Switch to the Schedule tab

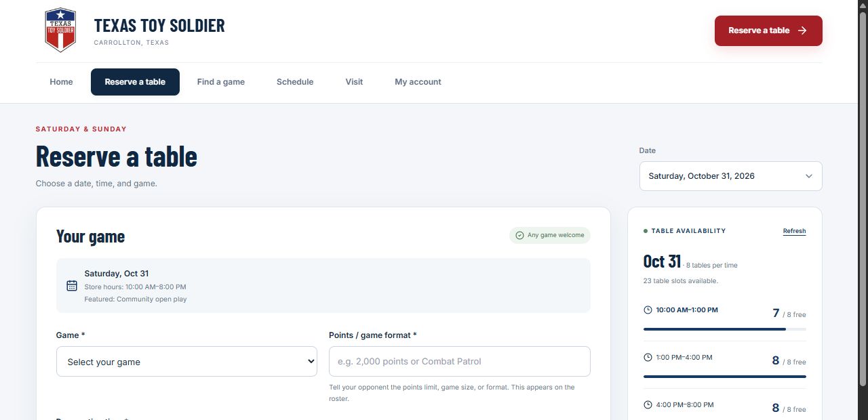click(295, 82)
